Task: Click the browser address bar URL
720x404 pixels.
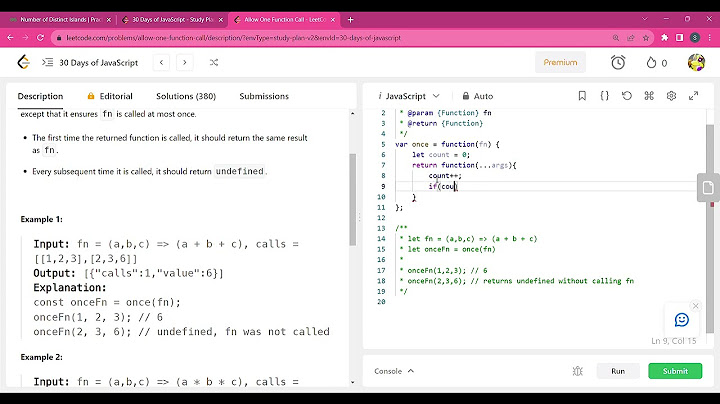Action: coord(233,38)
